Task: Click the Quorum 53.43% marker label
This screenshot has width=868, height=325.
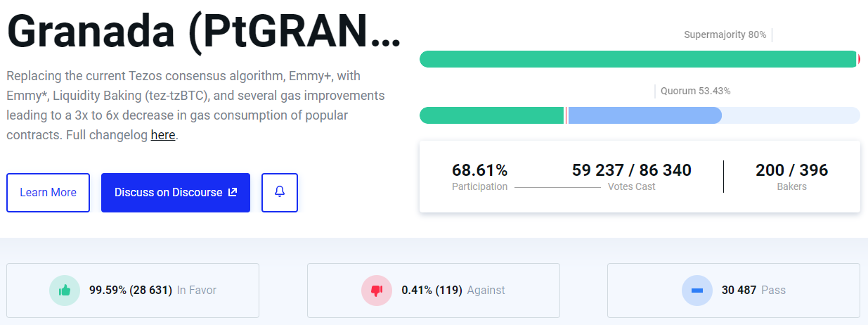Action: click(696, 91)
